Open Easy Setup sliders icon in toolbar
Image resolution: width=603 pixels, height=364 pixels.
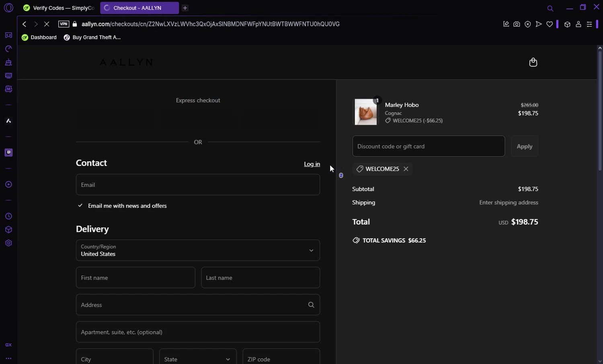coord(589,24)
